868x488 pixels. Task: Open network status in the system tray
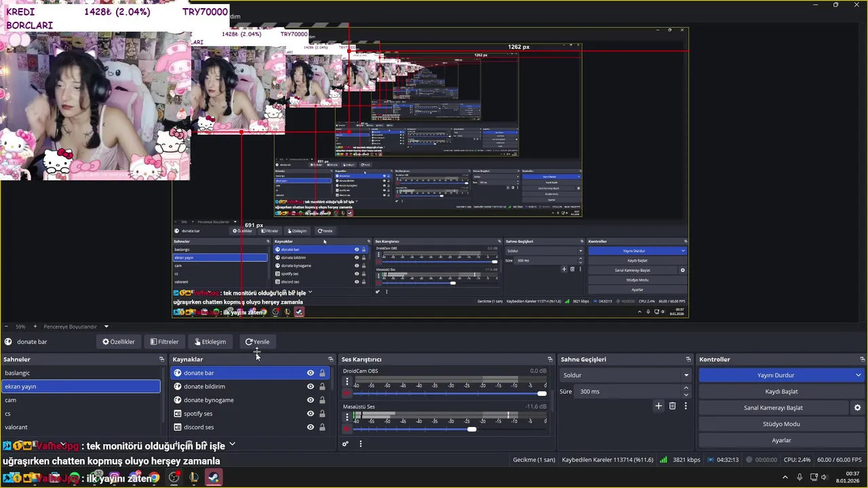point(812,477)
